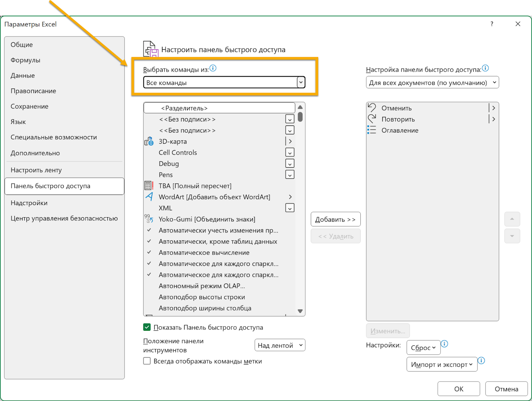Screen dimensions: 532x401
Task: Open the Данные settings section
Action: tap(65, 76)
